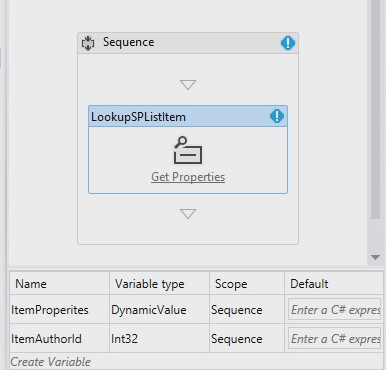Click the LookupSPListItem warning indicator icon
This screenshot has height=370, width=386.
pyautogui.click(x=277, y=116)
